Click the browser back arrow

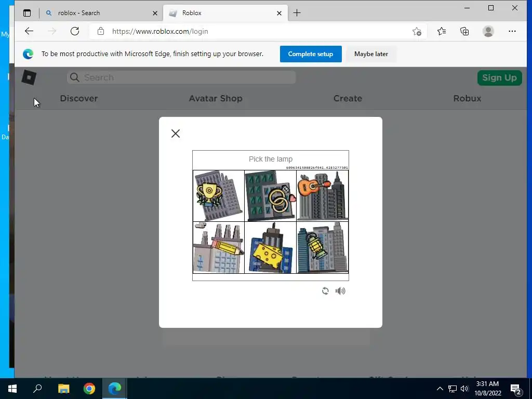click(x=29, y=31)
